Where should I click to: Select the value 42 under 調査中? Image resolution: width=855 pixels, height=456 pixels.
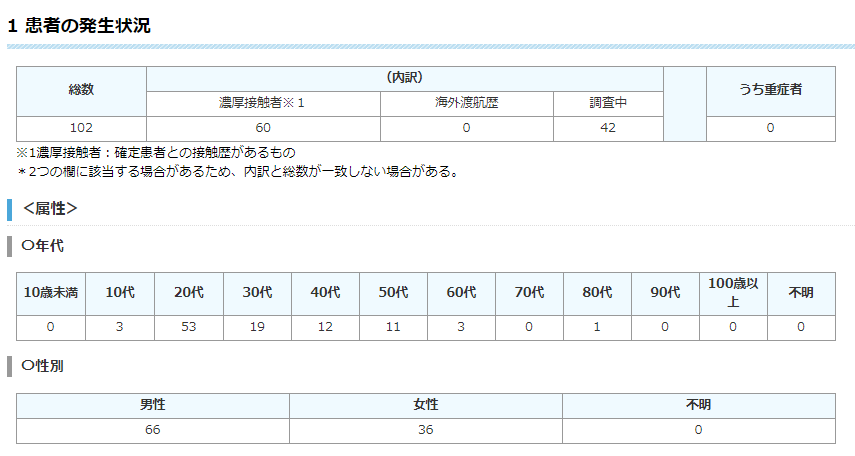[x=608, y=128]
